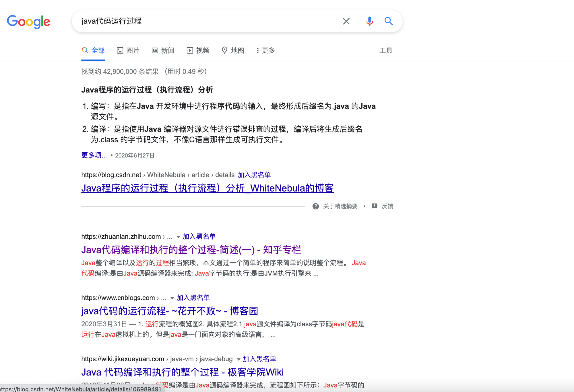This screenshot has height=392, width=574.
Task: Open the 工具 options
Action: [x=386, y=50]
